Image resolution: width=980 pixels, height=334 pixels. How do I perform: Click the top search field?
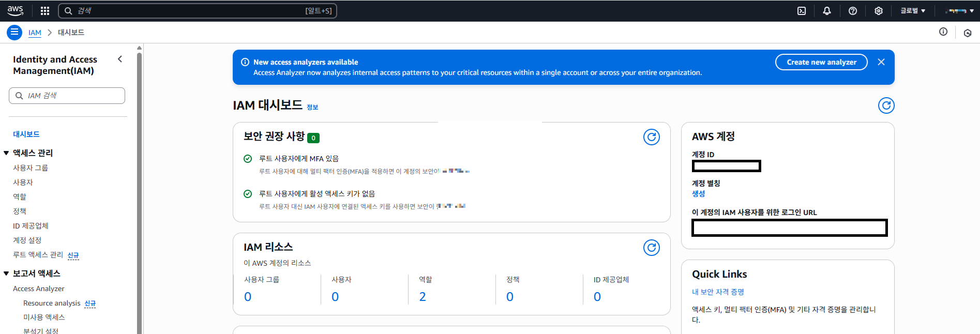pos(197,11)
